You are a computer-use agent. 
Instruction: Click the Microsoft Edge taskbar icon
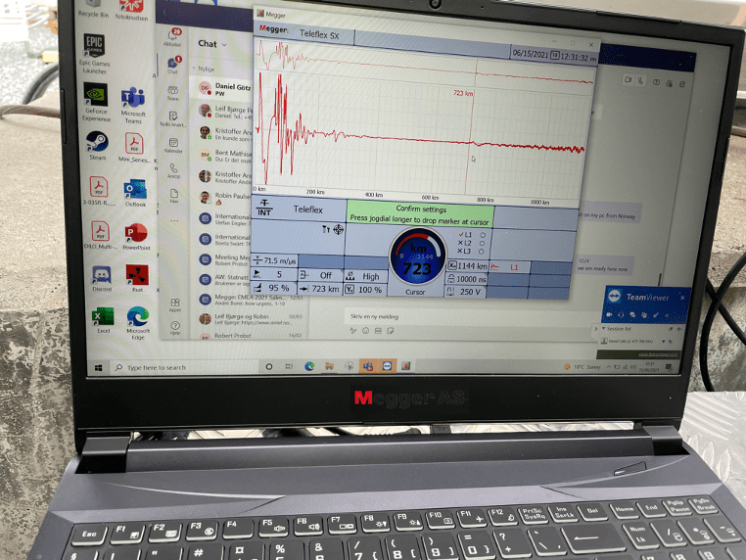309,365
